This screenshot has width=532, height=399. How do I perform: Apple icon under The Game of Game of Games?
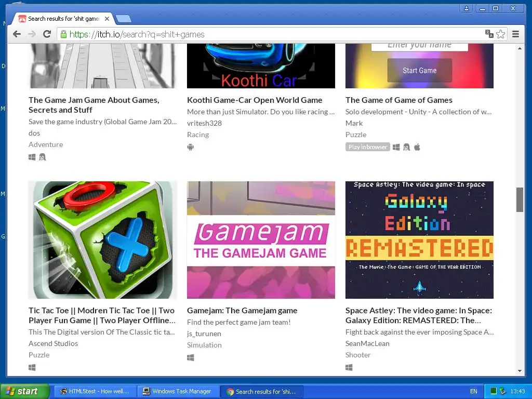point(417,147)
